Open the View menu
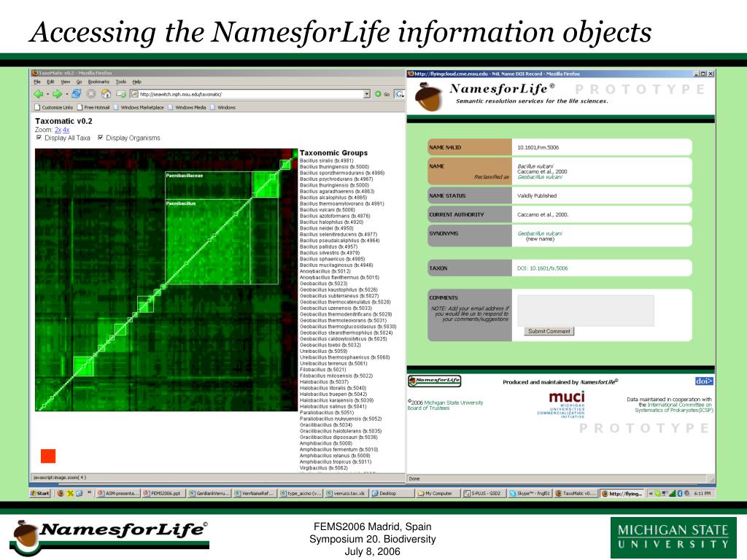This screenshot has height=560, width=747. (65, 82)
